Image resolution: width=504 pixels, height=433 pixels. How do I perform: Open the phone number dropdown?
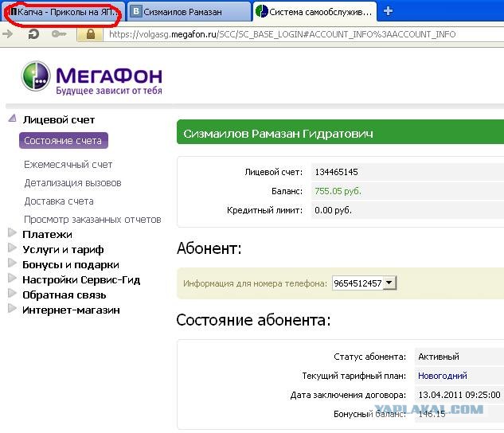tap(389, 283)
